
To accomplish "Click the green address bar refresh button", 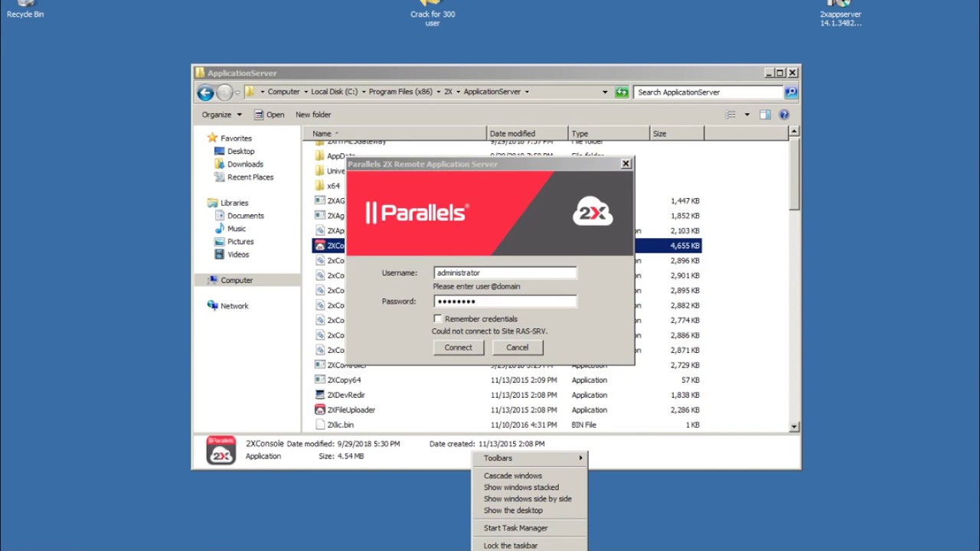I will click(x=622, y=92).
